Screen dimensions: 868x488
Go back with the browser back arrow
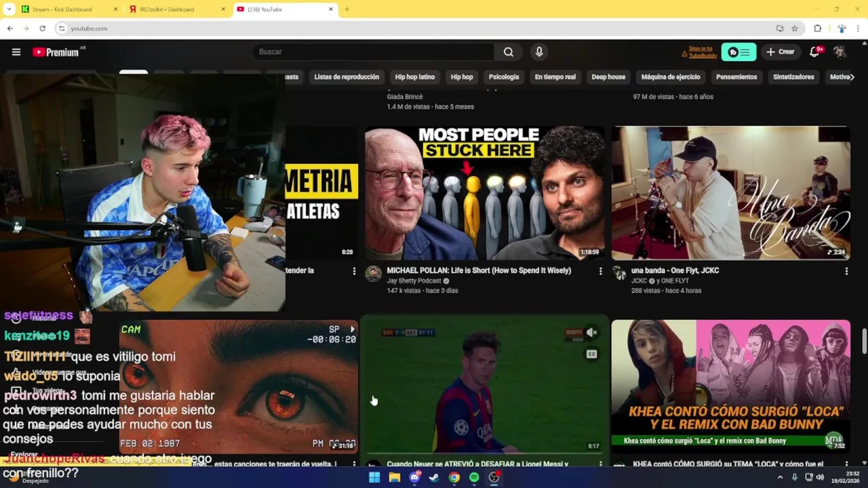(x=9, y=28)
